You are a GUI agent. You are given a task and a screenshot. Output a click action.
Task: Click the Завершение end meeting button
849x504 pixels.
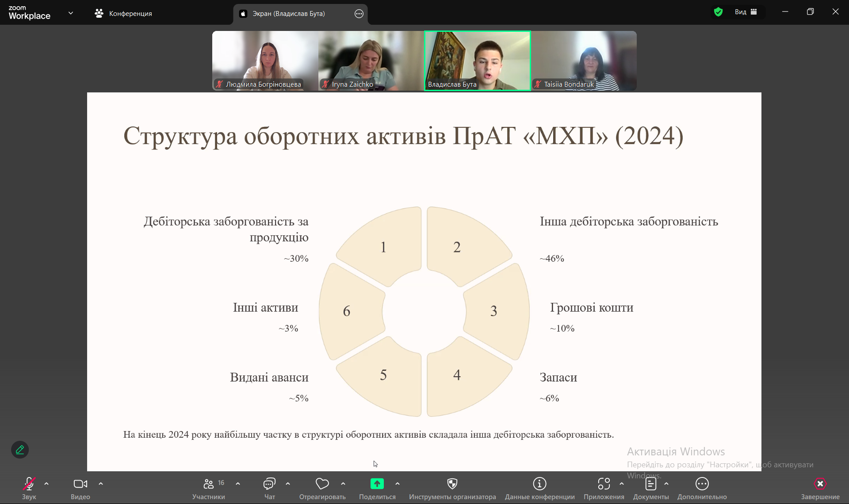820,484
